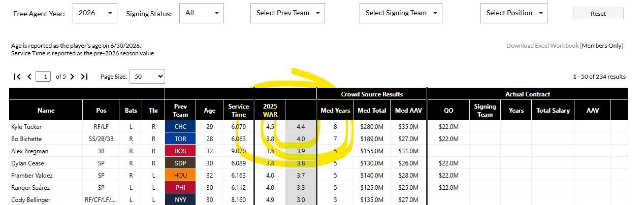
Task: Sort the table by Name column
Action: pos(46,110)
